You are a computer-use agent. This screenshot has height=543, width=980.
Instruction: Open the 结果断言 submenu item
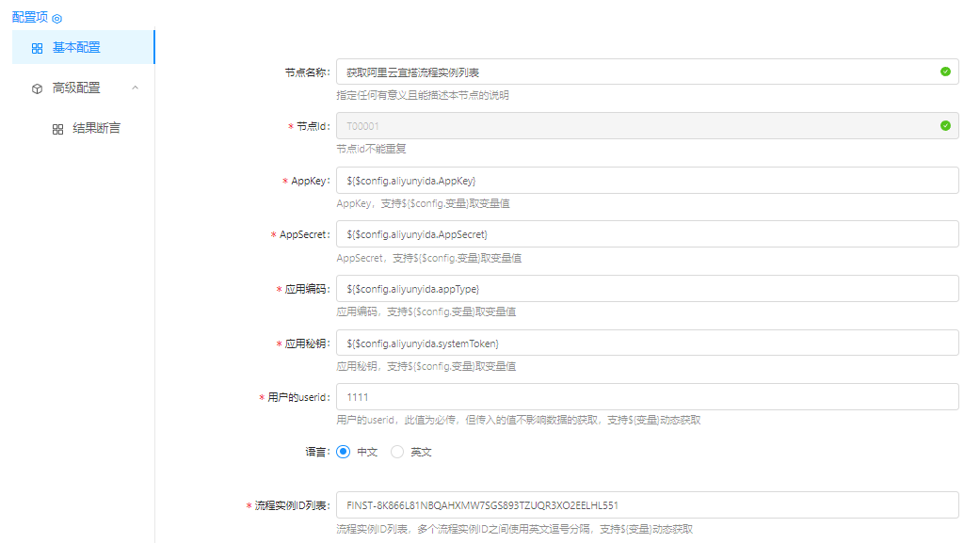96,129
